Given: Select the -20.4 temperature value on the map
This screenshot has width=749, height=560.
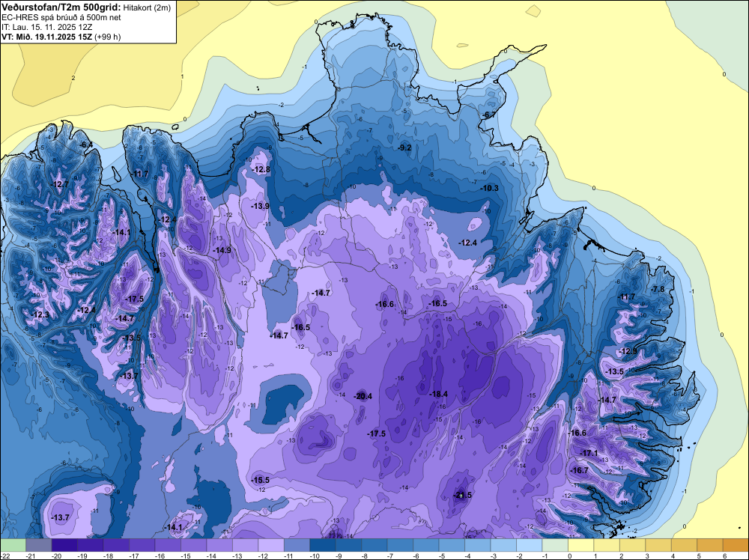Looking at the screenshot, I should click(363, 396).
